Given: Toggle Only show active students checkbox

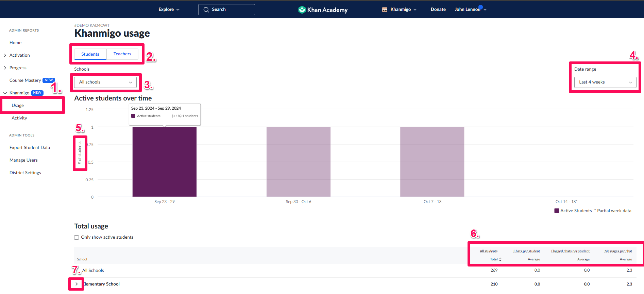Looking at the screenshot, I should 77,237.
